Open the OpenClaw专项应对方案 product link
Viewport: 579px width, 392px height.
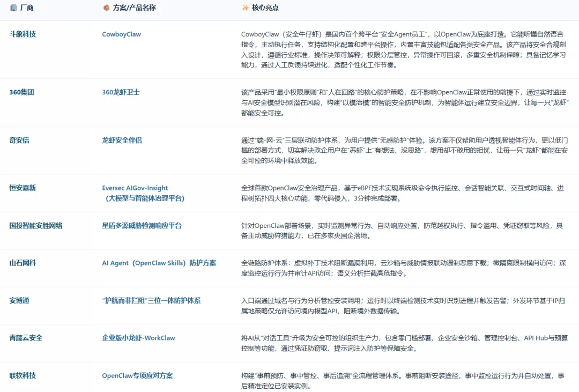pos(137,375)
